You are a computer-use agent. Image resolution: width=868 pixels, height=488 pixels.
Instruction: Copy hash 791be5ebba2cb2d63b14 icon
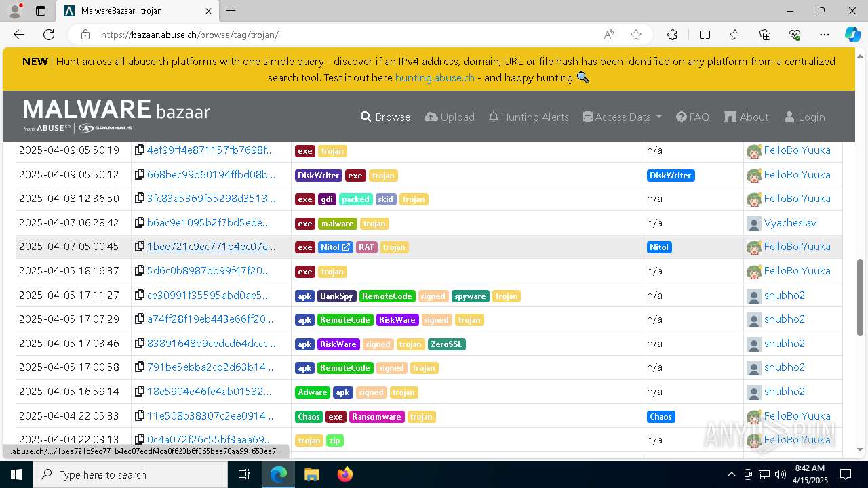pos(139,367)
